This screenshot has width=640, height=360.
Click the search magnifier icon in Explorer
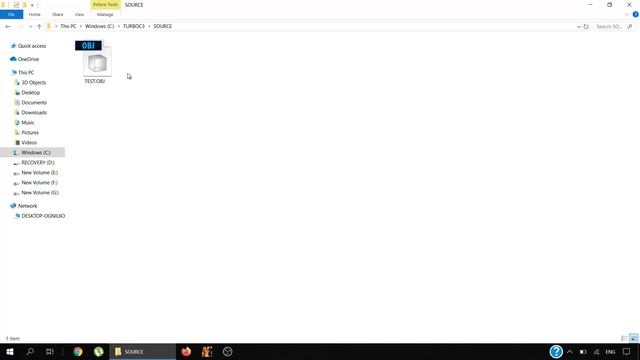click(630, 27)
